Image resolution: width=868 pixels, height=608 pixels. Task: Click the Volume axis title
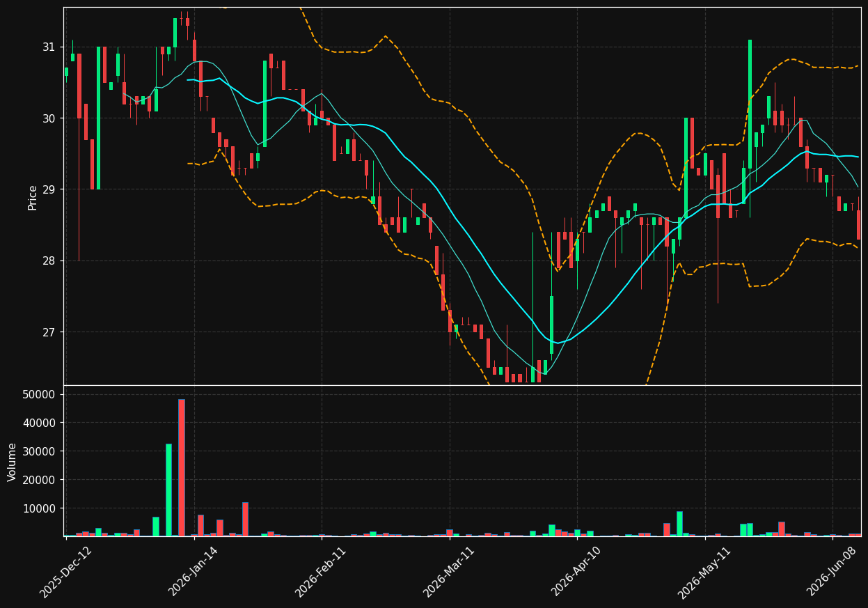click(13, 462)
